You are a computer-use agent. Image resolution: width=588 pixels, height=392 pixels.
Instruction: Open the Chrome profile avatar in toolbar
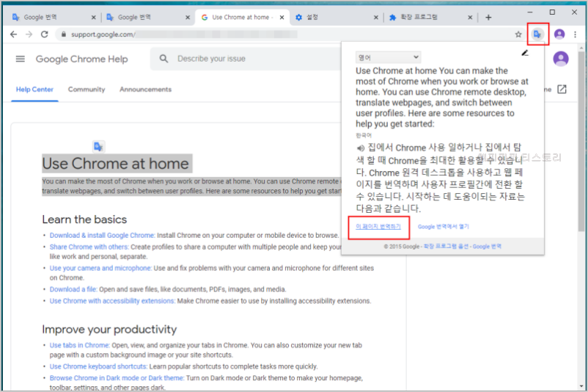click(x=559, y=35)
